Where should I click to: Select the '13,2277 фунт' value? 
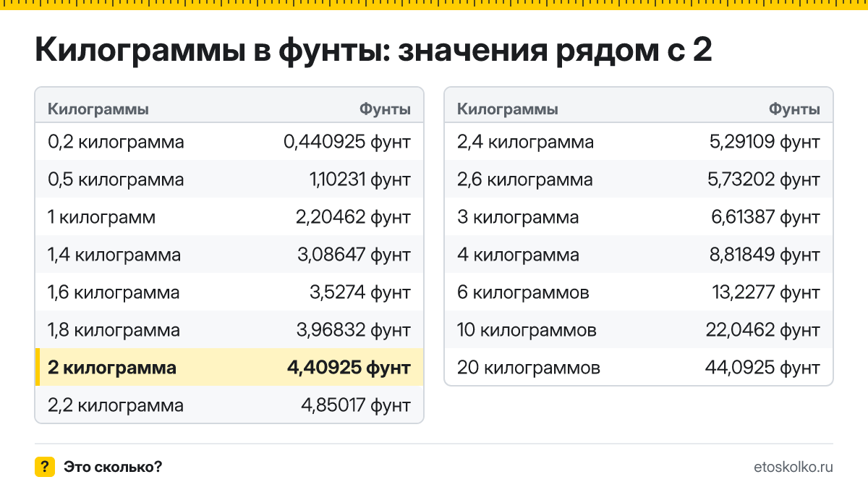click(x=766, y=292)
